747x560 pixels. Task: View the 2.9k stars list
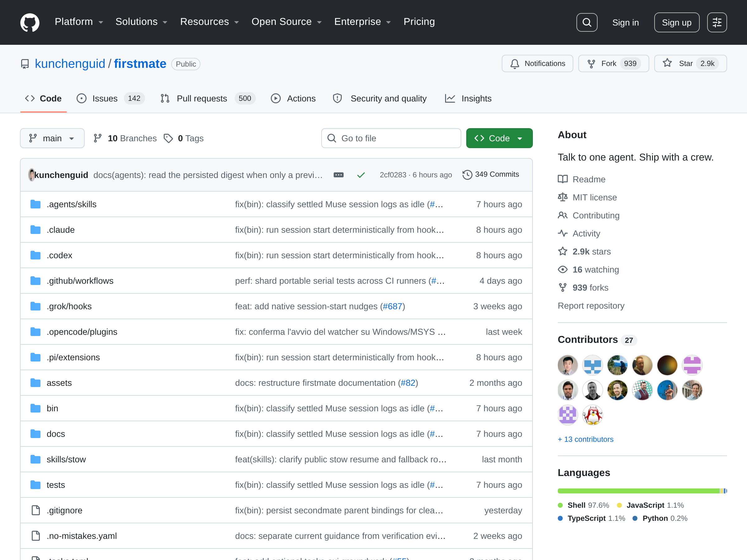pyautogui.click(x=584, y=251)
